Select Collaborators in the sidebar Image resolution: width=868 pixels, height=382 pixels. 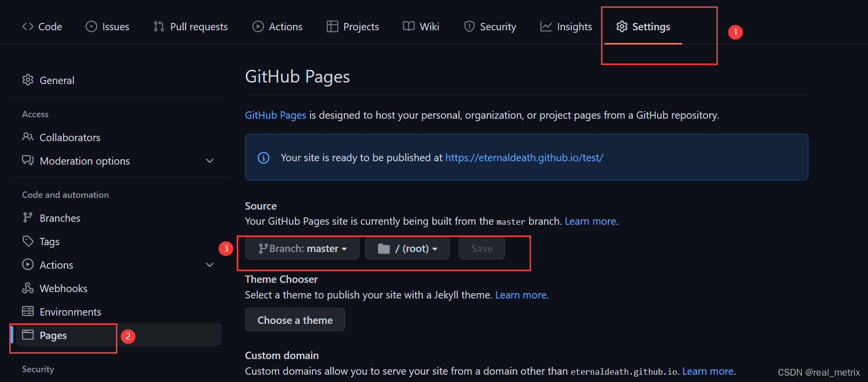pyautogui.click(x=119, y=137)
